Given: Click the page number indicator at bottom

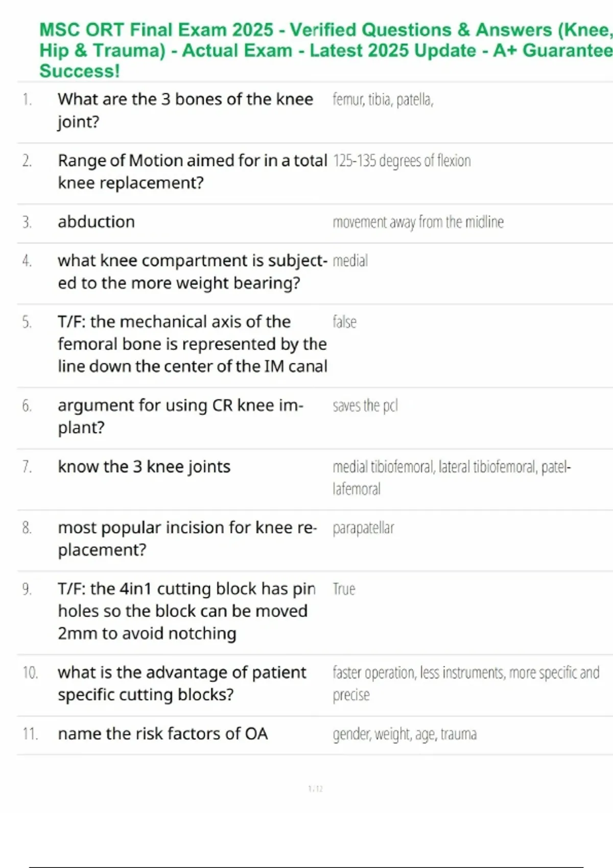Looking at the screenshot, I should (315, 789).
